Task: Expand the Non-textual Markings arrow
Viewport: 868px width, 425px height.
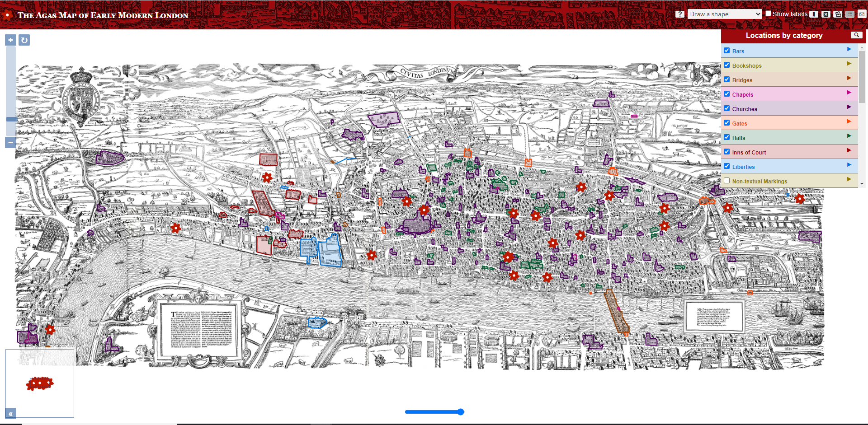Action: tap(849, 179)
